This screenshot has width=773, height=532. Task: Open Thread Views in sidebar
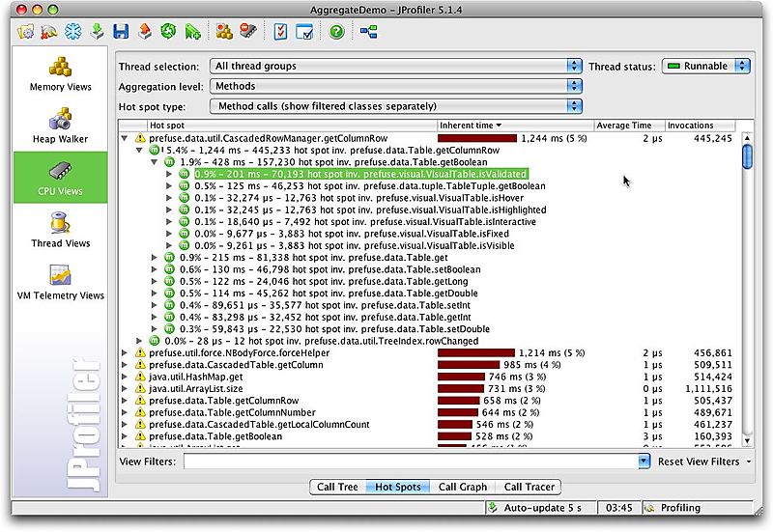[60, 230]
